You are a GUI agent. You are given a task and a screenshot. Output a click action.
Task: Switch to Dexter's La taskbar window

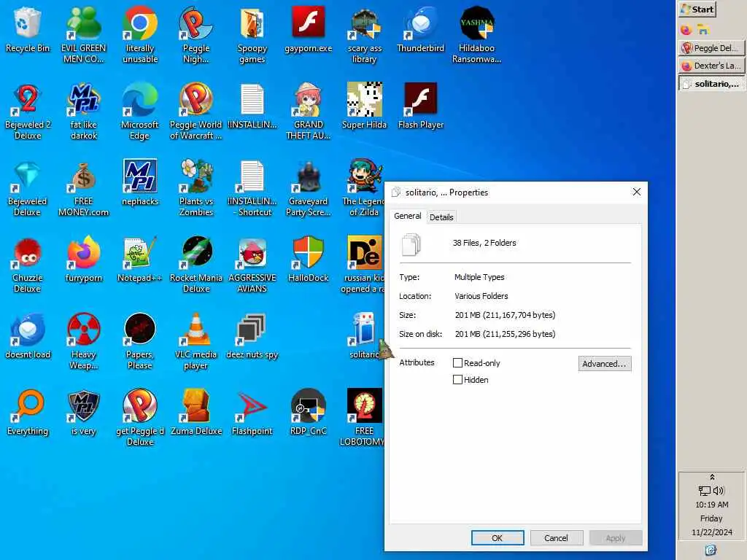(x=711, y=66)
